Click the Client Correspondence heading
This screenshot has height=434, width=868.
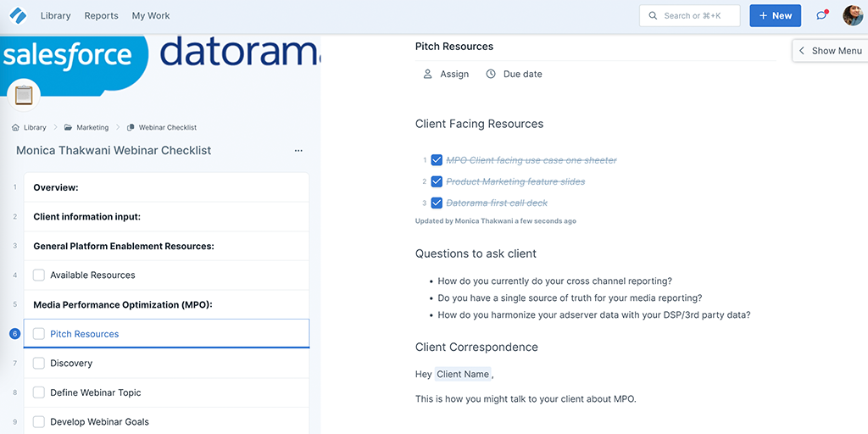coord(476,347)
